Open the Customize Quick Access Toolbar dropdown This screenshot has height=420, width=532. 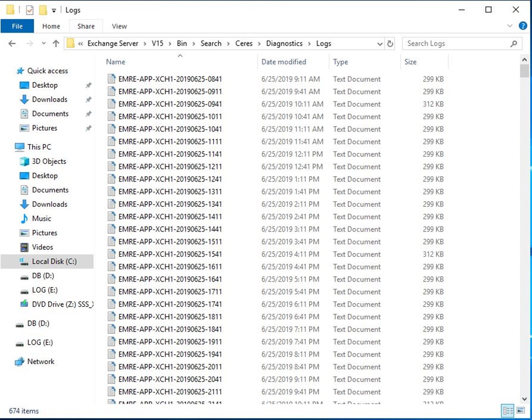53,10
